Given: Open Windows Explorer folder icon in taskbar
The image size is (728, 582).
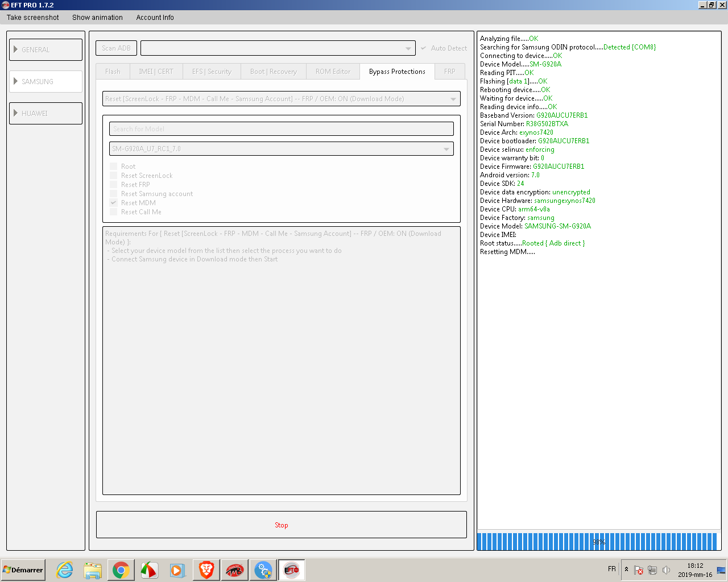Looking at the screenshot, I should pos(93,570).
